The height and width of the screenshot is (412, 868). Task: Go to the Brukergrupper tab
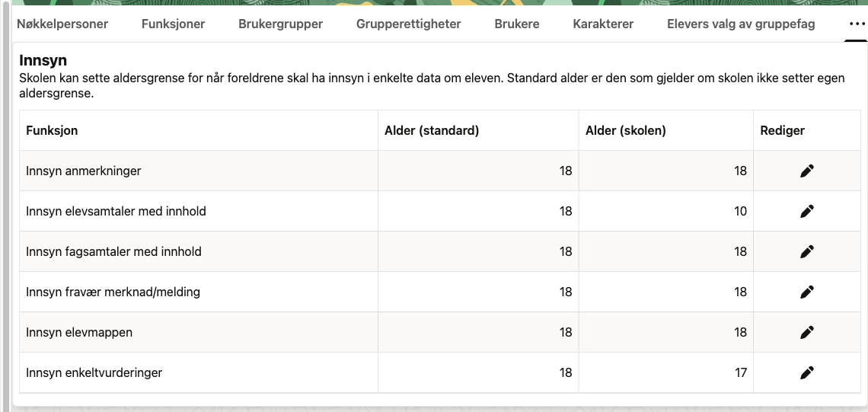pos(281,24)
